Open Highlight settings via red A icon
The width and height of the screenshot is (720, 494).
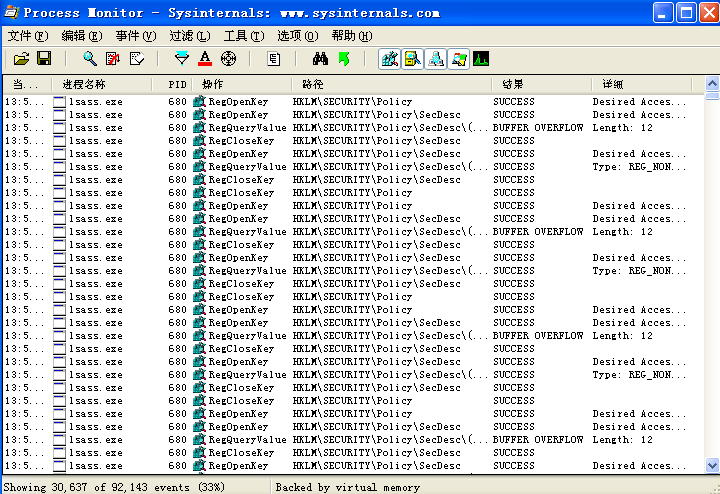[205, 59]
